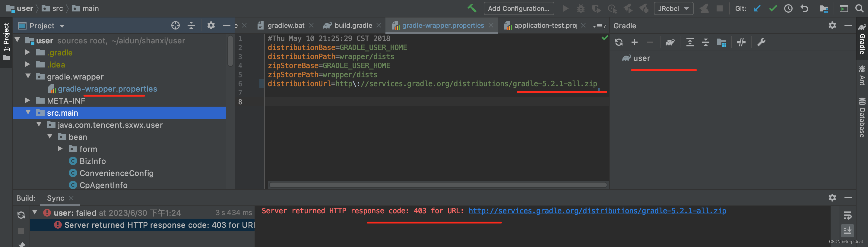Click Gradle refresh all projects icon
868x247 pixels.
tap(619, 42)
